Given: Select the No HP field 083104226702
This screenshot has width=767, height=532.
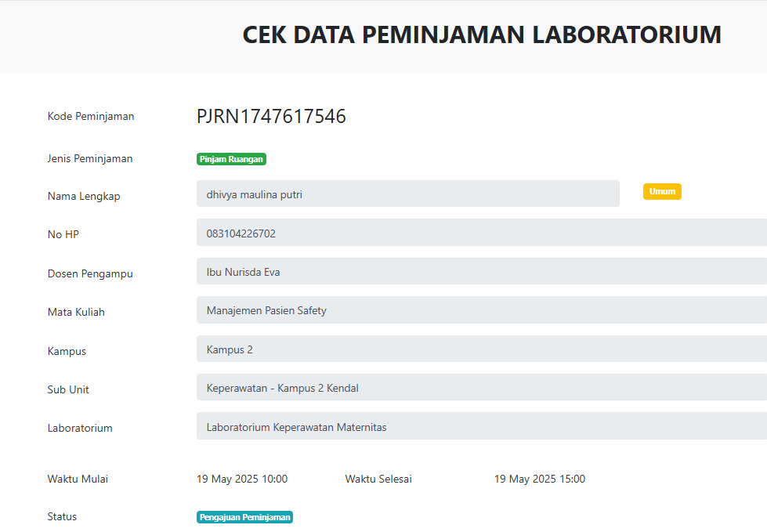Looking at the screenshot, I should click(482, 233).
